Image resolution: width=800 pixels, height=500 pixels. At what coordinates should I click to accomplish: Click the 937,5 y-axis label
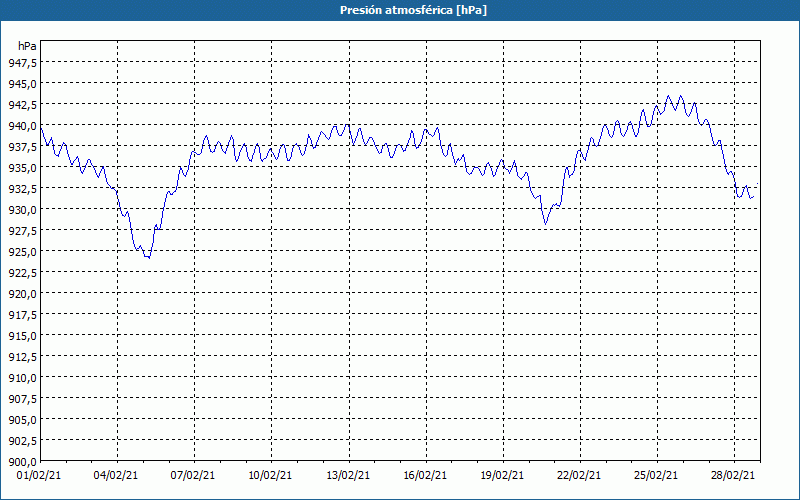tap(22, 146)
